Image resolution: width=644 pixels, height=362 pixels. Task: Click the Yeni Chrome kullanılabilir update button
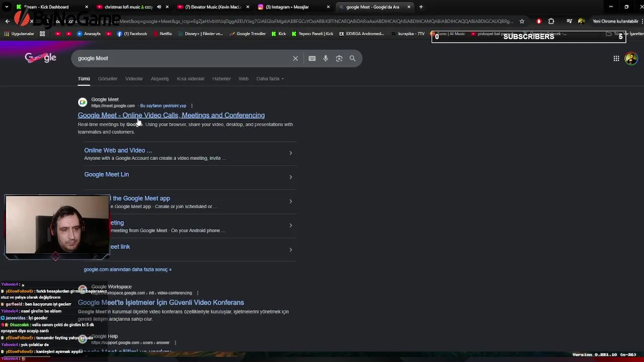pos(615,21)
